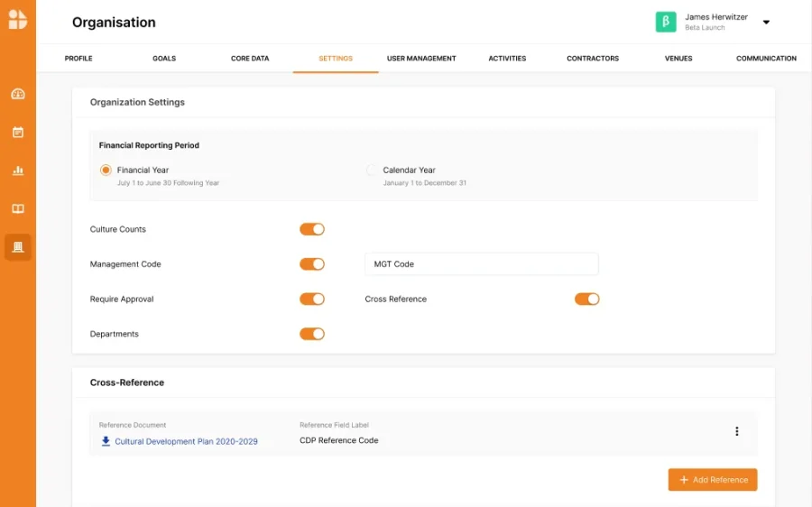Click the Add Reference button
812x507 pixels.
tap(713, 480)
